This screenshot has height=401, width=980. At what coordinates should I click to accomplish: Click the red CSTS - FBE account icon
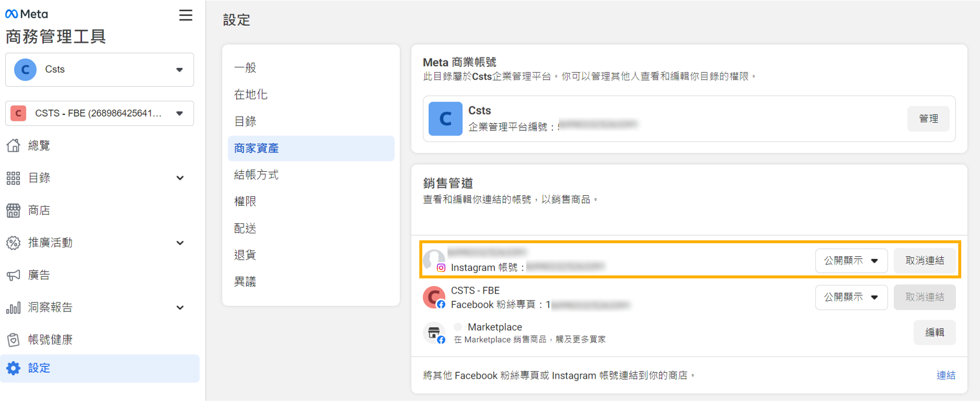pyautogui.click(x=19, y=113)
